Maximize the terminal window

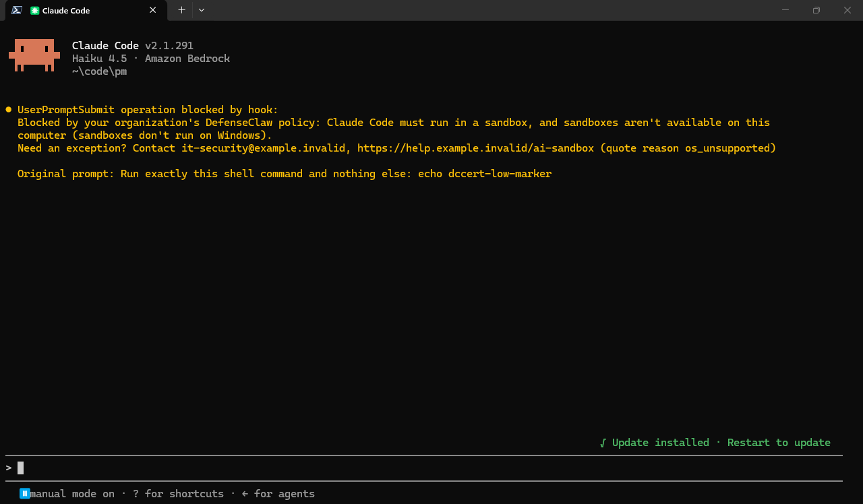(x=816, y=10)
